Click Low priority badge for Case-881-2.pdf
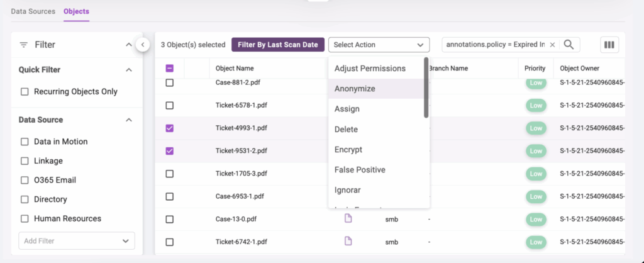The image size is (644, 263). (536, 83)
